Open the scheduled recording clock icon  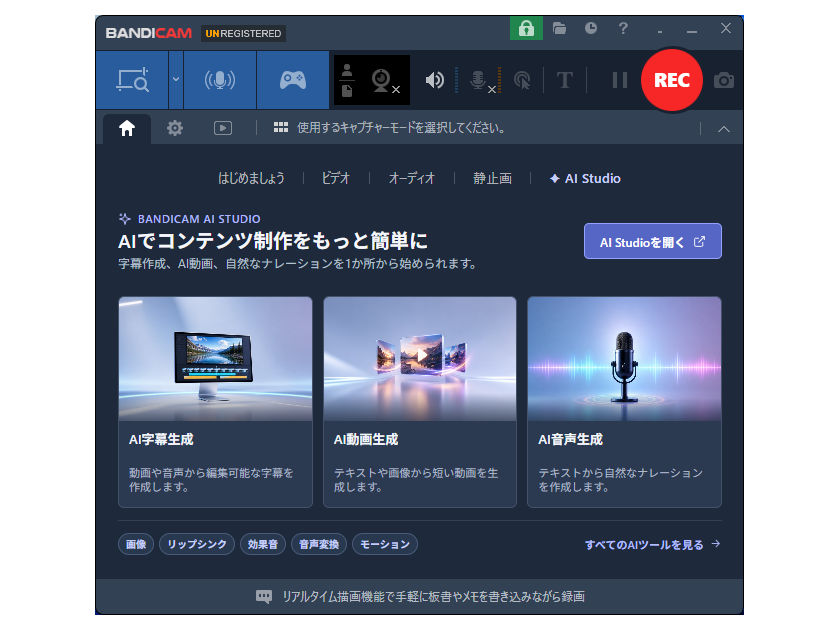point(590,28)
